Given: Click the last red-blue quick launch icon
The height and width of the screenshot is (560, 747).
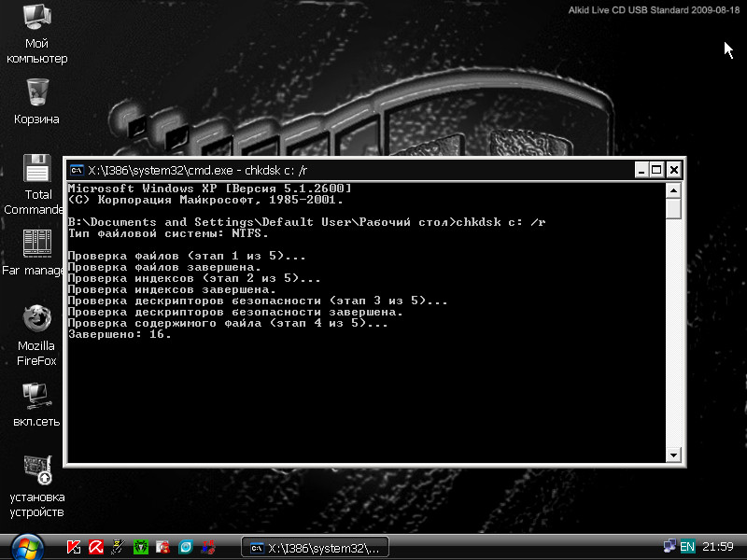Looking at the screenshot, I should (207, 547).
